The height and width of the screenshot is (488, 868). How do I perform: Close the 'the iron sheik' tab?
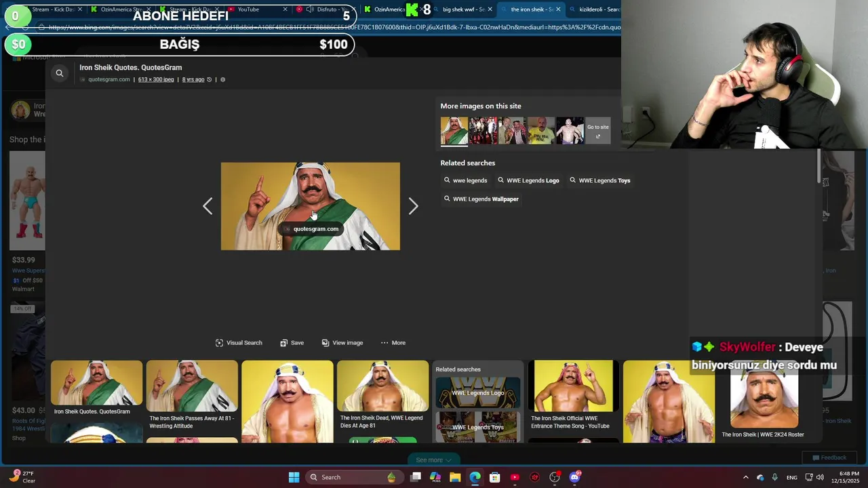[558, 9]
